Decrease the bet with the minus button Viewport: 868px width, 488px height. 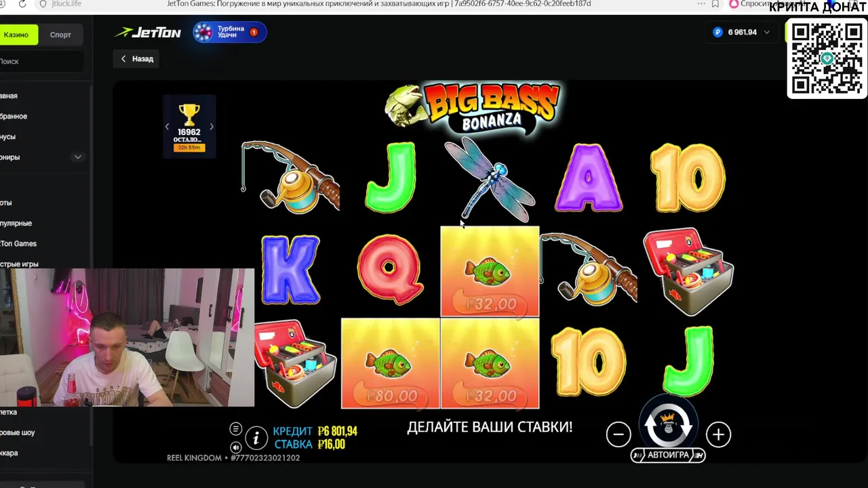618,434
